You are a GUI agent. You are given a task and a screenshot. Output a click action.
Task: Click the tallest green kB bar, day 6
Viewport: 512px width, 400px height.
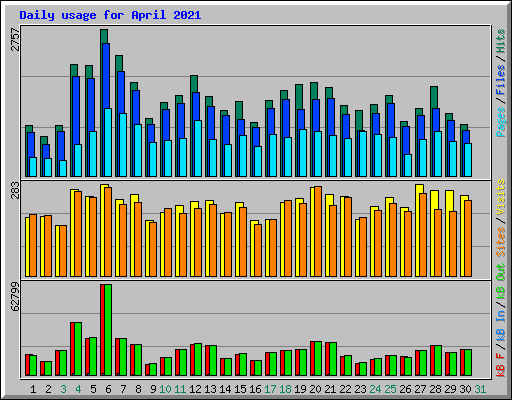coord(108,330)
